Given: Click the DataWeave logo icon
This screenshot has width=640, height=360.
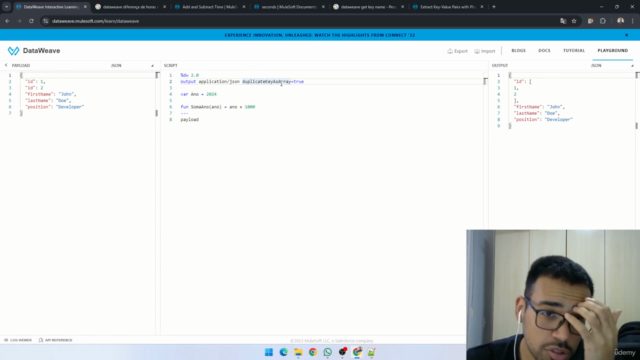Looking at the screenshot, I should pos(13,51).
